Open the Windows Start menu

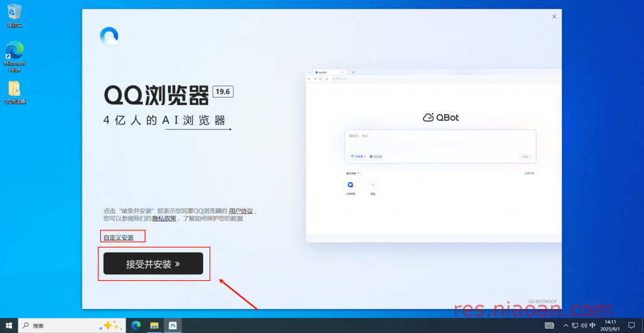coord(9,325)
